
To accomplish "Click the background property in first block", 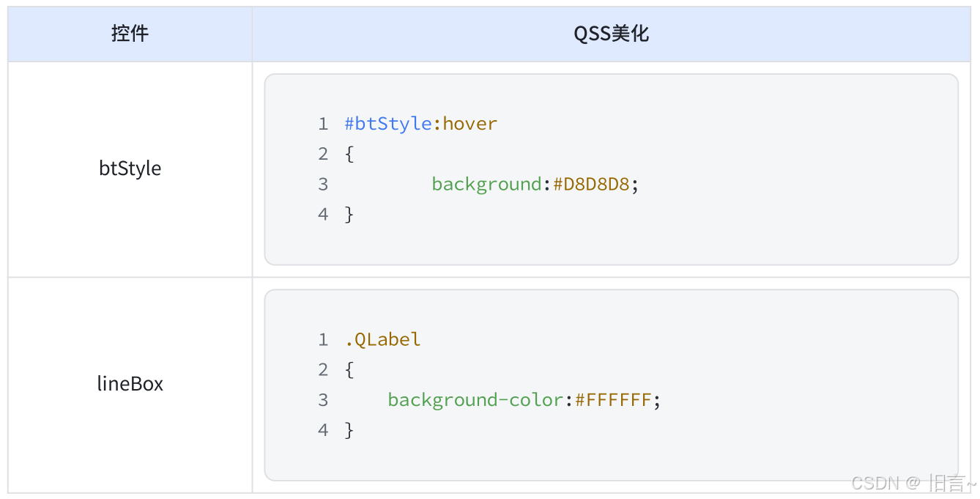I will (486, 184).
